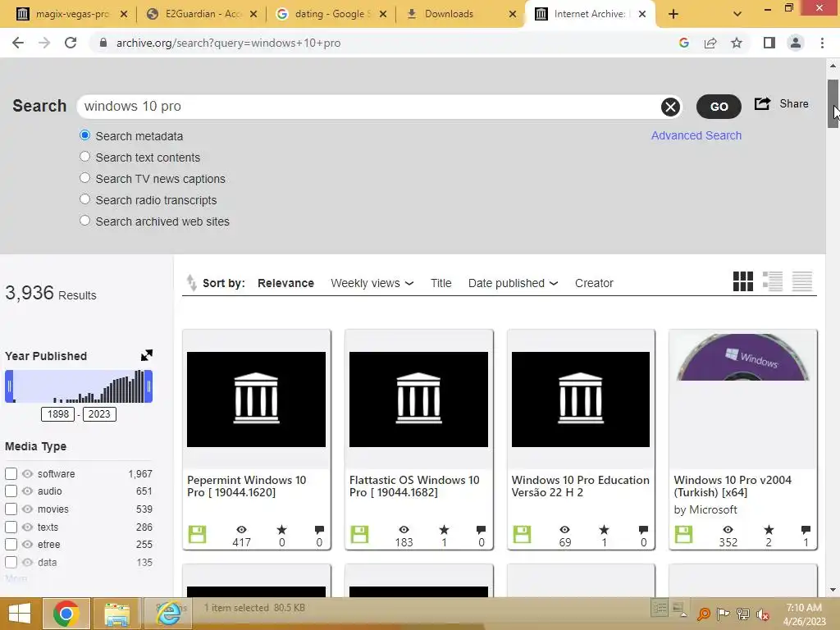
Task: Check the audio media type
Action: click(11, 491)
